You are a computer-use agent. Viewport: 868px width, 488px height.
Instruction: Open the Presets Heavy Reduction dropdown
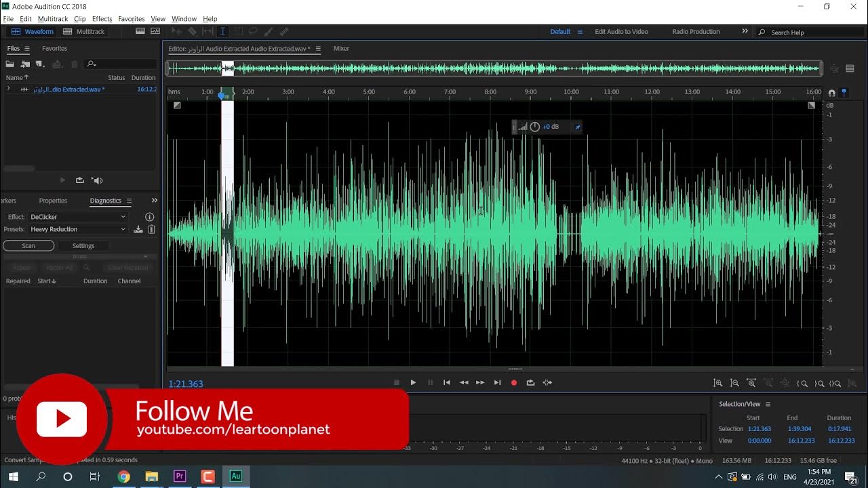click(x=78, y=229)
